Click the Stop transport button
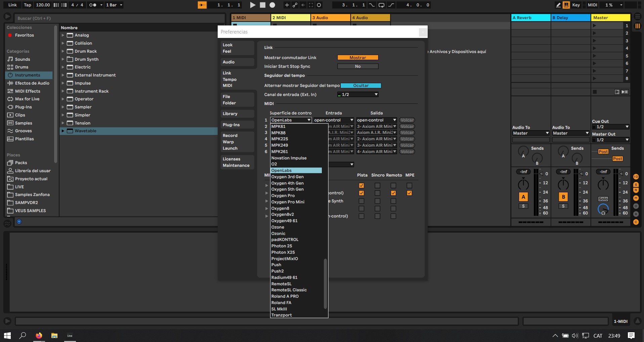 pos(263,5)
